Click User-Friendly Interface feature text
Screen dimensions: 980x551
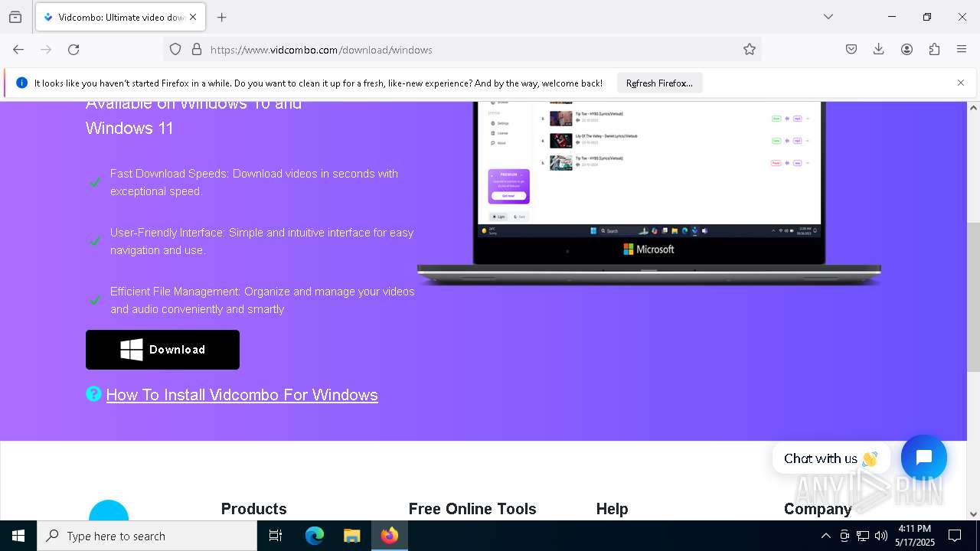tap(262, 241)
